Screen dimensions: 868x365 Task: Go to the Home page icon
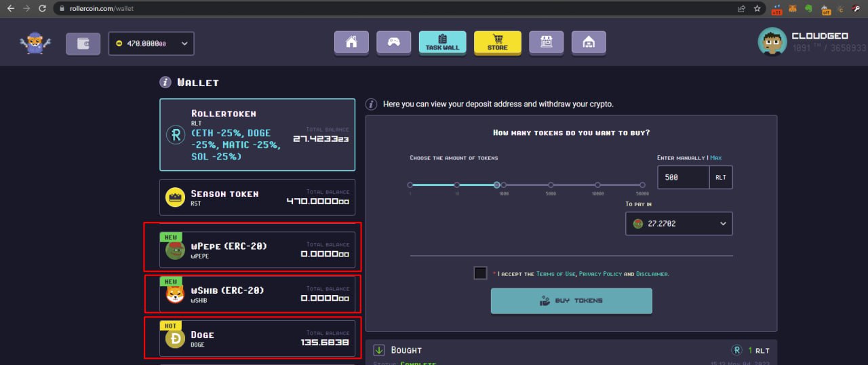[351, 42]
